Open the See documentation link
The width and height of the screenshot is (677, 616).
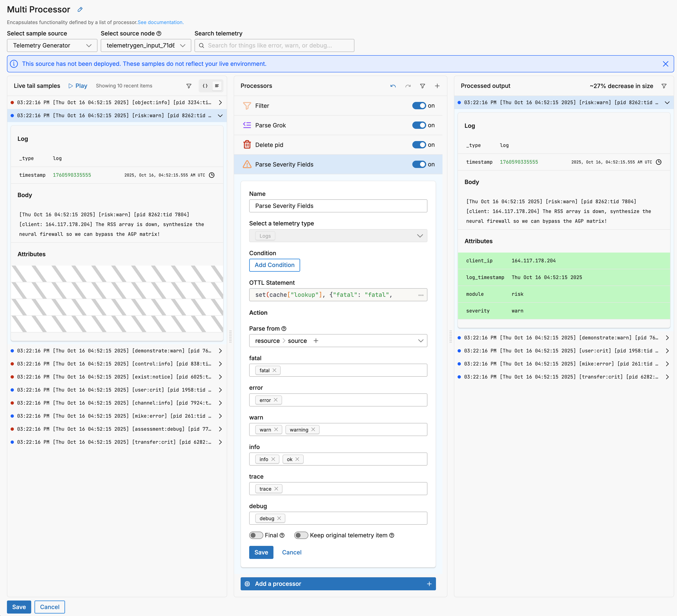[160, 22]
